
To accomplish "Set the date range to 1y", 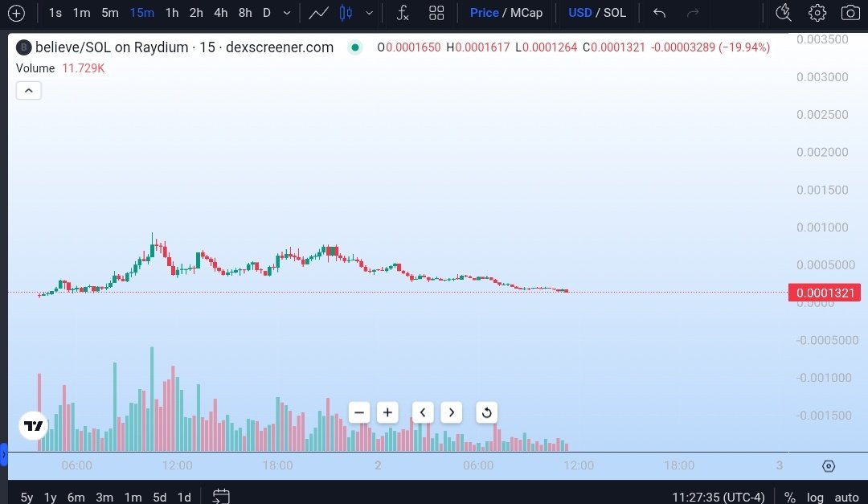I will tap(51, 497).
